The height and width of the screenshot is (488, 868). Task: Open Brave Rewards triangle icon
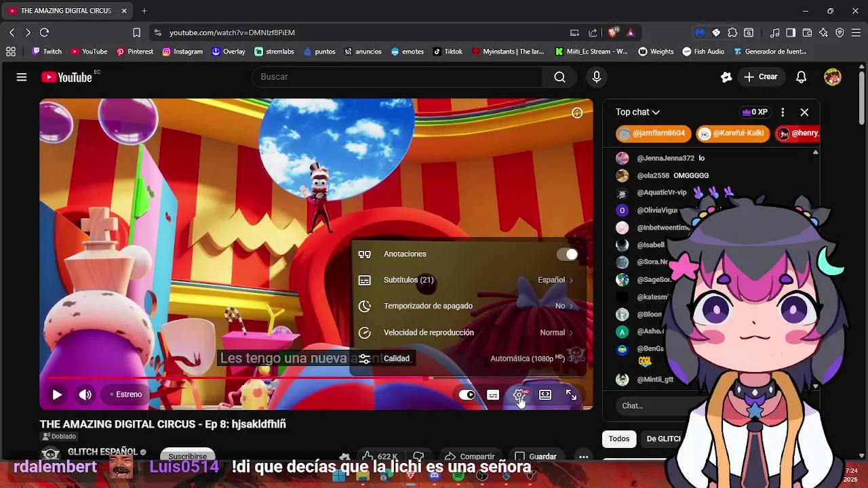point(631,33)
